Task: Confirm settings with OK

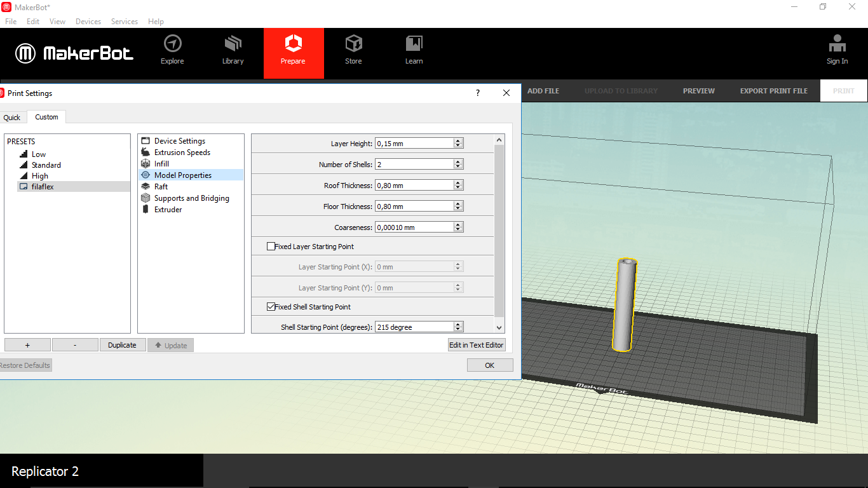Action: point(490,365)
